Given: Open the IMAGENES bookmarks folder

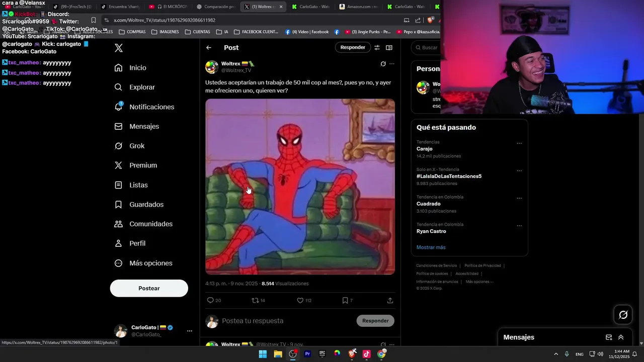Looking at the screenshot, I should tap(165, 32).
